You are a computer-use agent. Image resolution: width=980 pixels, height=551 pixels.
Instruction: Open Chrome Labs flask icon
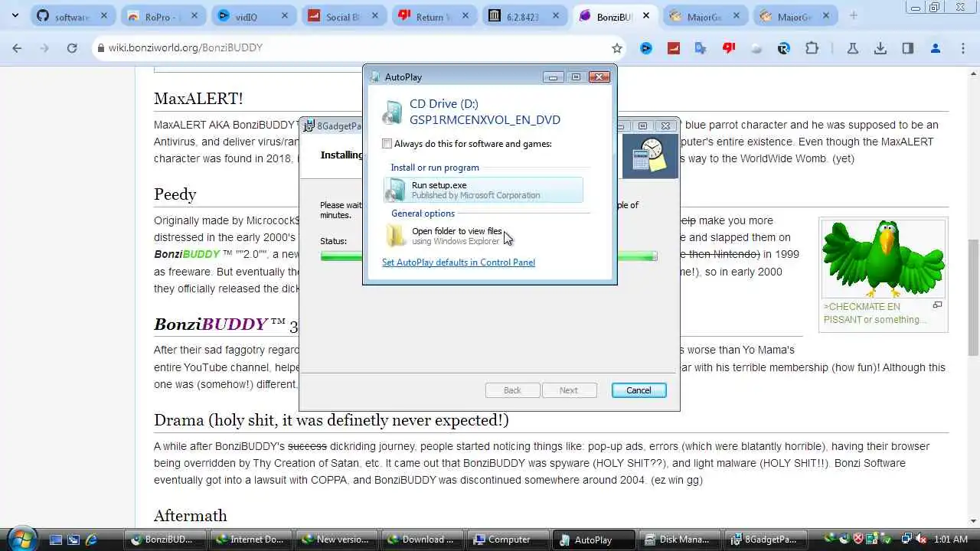[852, 48]
